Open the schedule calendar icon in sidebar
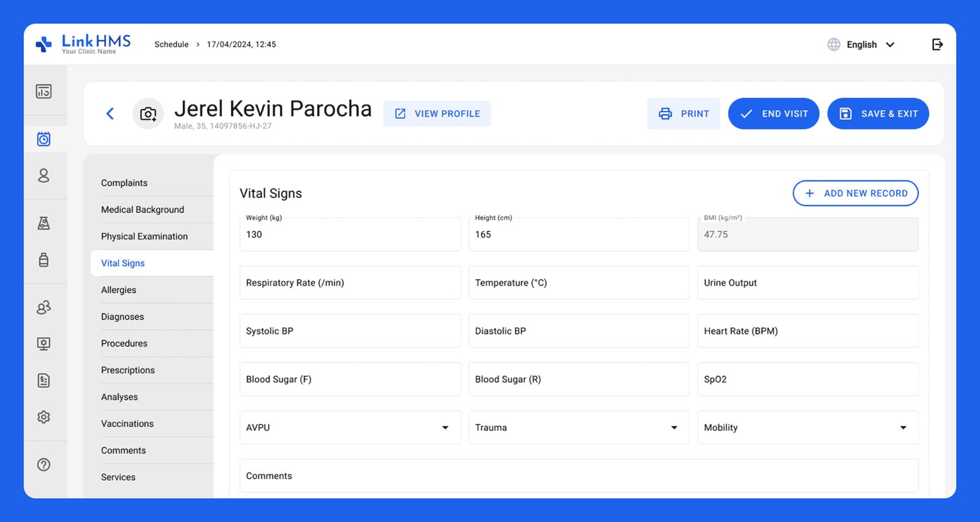The height and width of the screenshot is (522, 980). (x=43, y=139)
